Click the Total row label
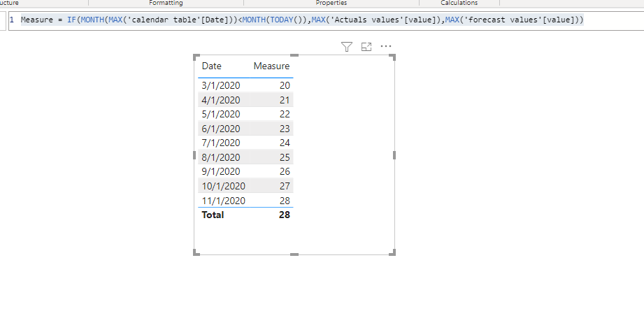Screen dimensions: 644x309 (213, 215)
